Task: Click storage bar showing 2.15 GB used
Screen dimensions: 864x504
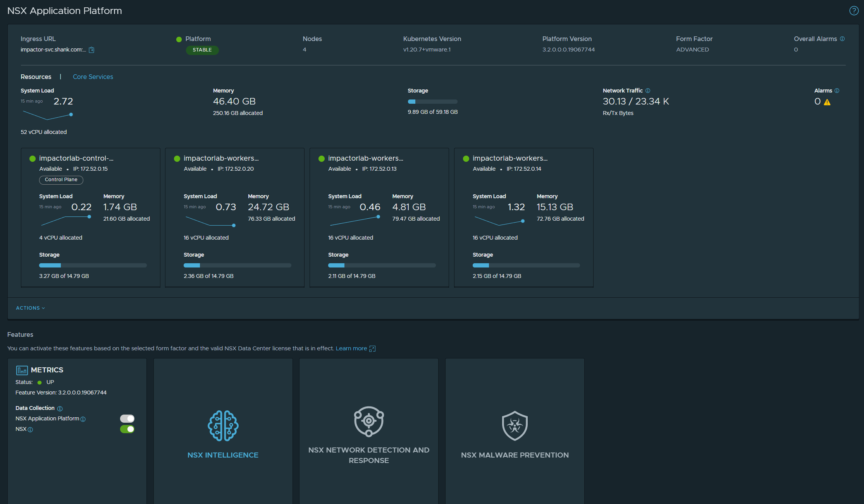Action: (527, 265)
